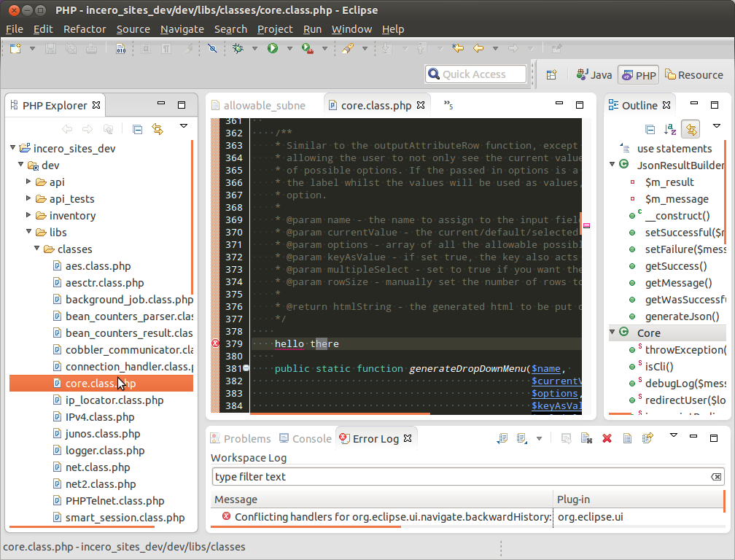Expand the api folder
The width and height of the screenshot is (735, 560).
(x=28, y=182)
